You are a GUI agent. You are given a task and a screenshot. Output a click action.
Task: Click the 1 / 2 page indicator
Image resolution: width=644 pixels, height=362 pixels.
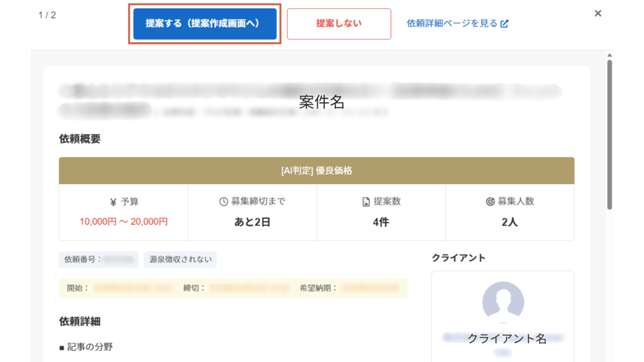coord(47,15)
